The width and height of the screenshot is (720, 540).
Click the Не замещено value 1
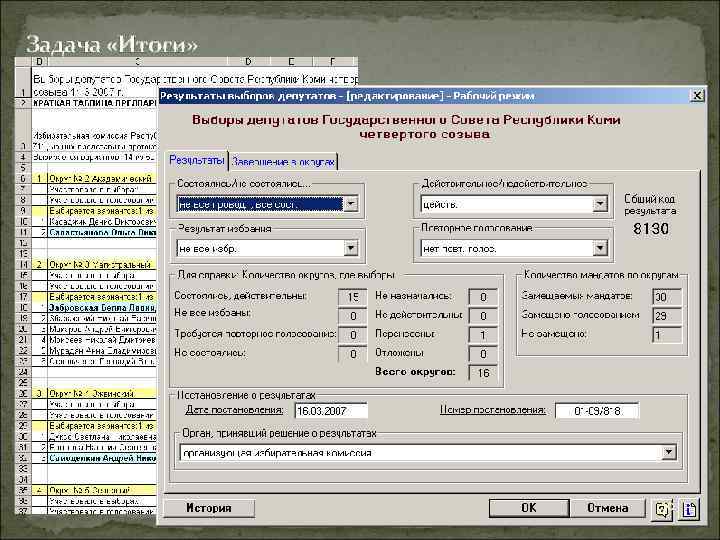(x=667, y=335)
